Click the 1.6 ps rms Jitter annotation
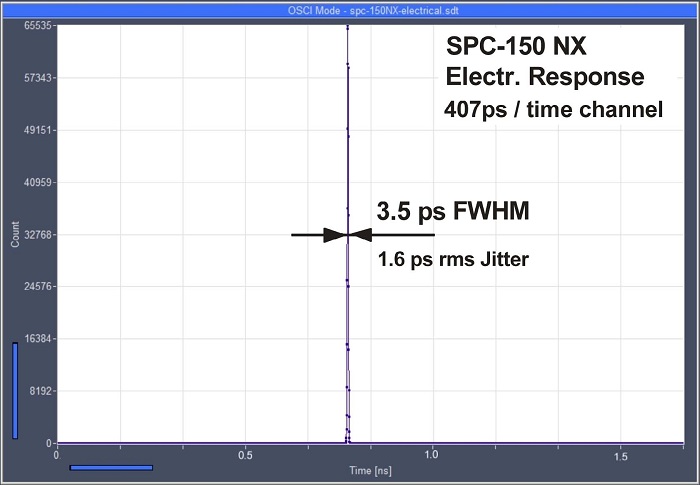The height and width of the screenshot is (485, 700). [453, 259]
